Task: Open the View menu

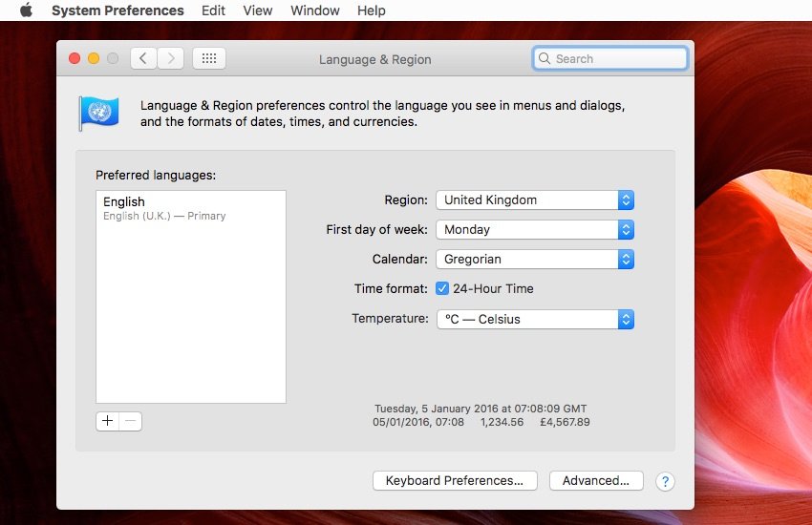Action: [258, 10]
